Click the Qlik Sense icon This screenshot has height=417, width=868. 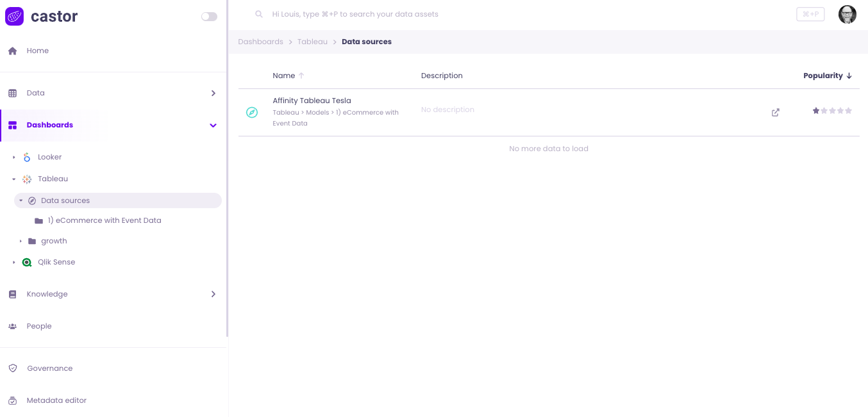point(27,262)
